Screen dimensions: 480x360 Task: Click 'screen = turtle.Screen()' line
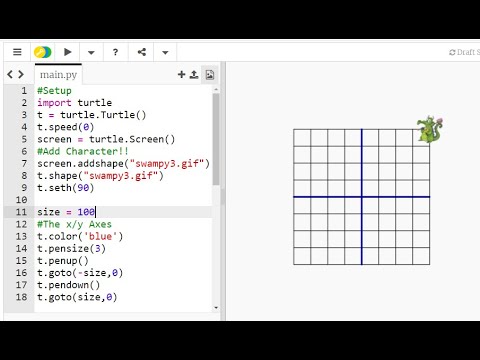pos(106,139)
